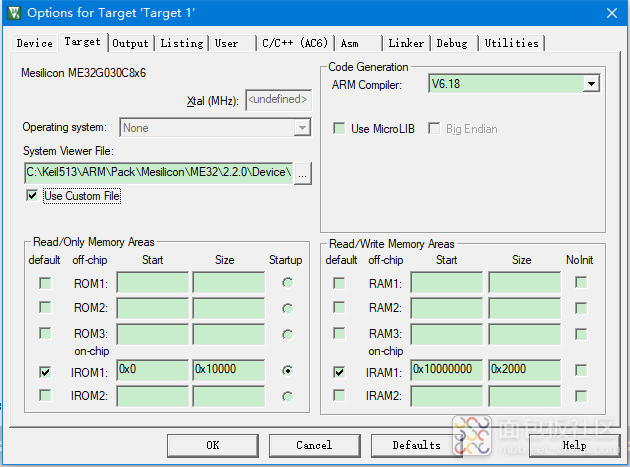Confirm settings with the OK button
The image size is (630, 467).
pos(213,445)
